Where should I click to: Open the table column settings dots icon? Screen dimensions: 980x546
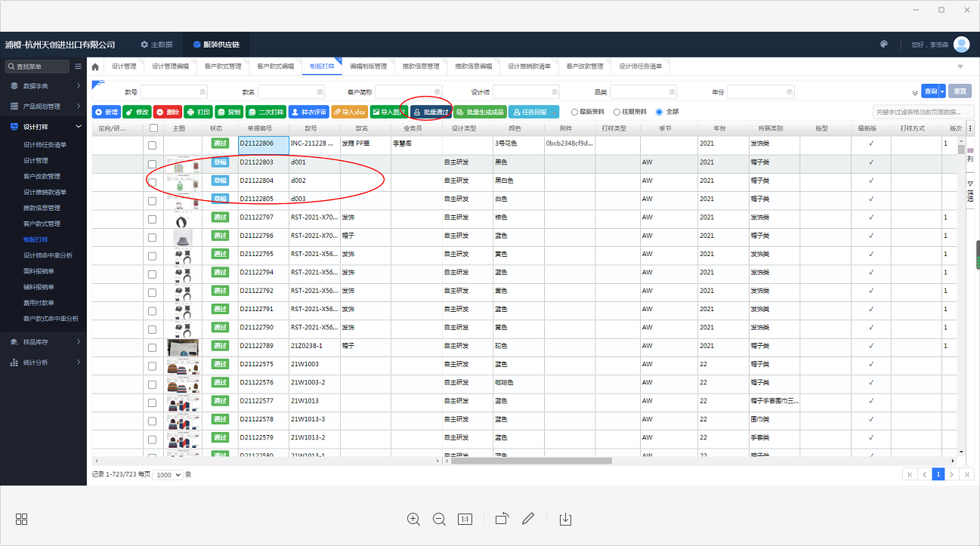pos(971,128)
